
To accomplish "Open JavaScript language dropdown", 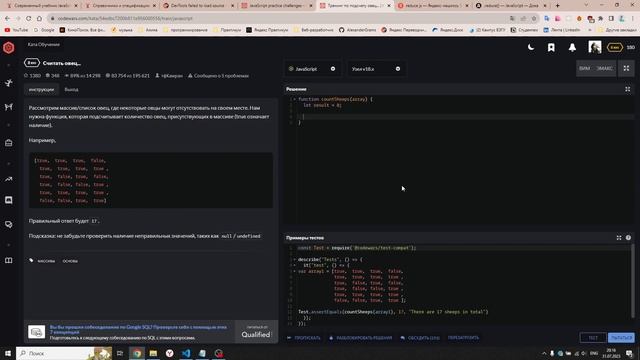I will point(312,69).
